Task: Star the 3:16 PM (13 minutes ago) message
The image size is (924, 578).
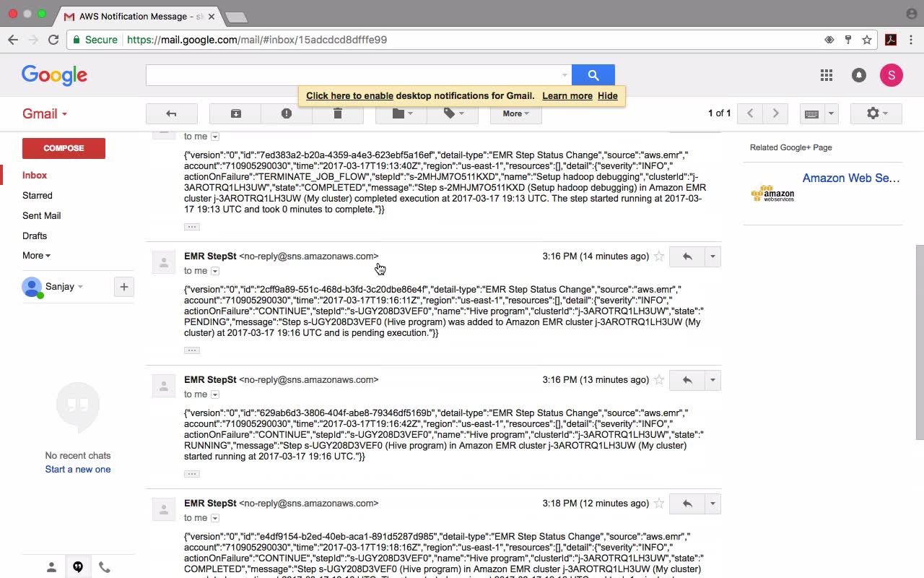Action: [658, 380]
